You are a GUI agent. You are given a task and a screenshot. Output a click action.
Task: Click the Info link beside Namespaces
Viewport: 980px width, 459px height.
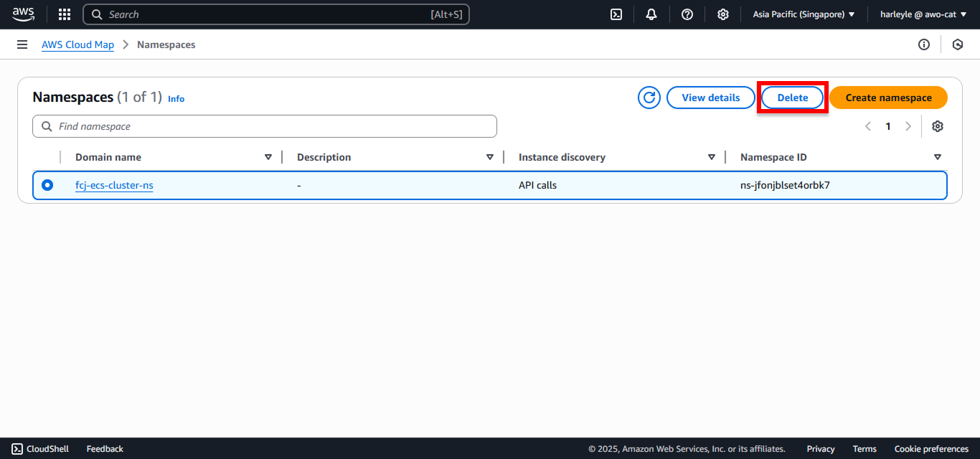(x=176, y=99)
